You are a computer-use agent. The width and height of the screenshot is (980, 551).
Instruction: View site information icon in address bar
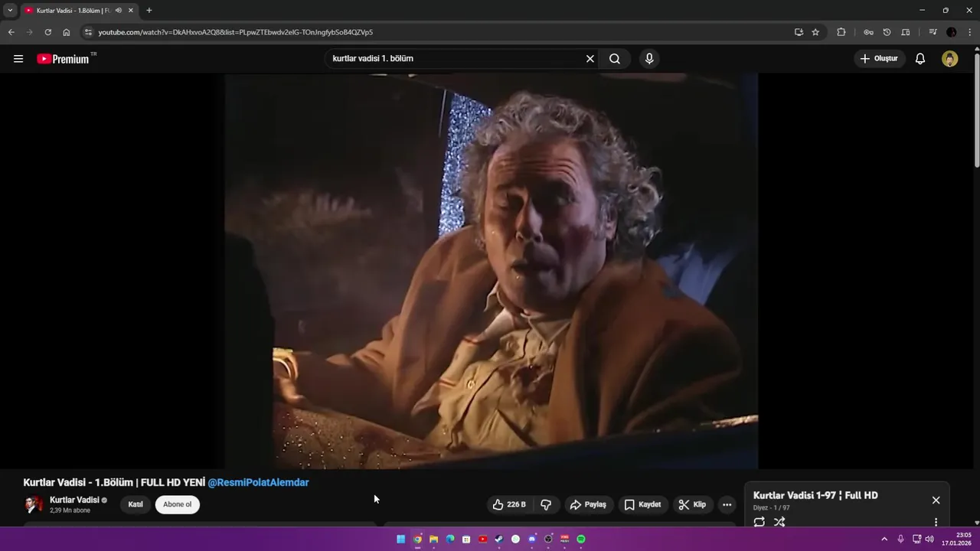[x=88, y=32]
